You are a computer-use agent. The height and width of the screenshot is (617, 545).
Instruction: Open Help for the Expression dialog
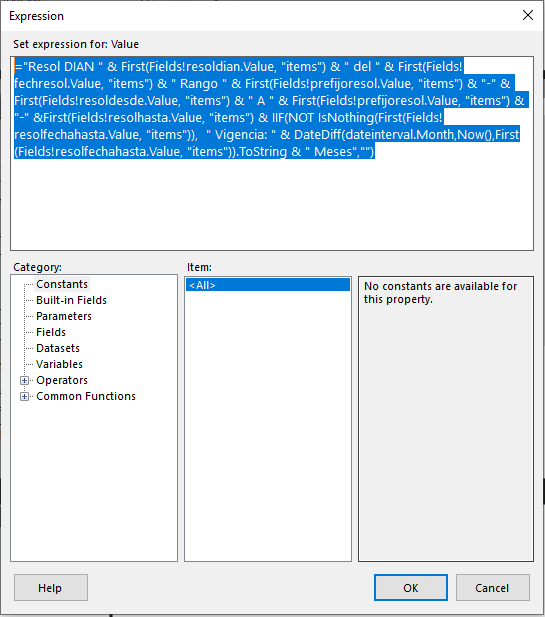pyautogui.click(x=51, y=587)
